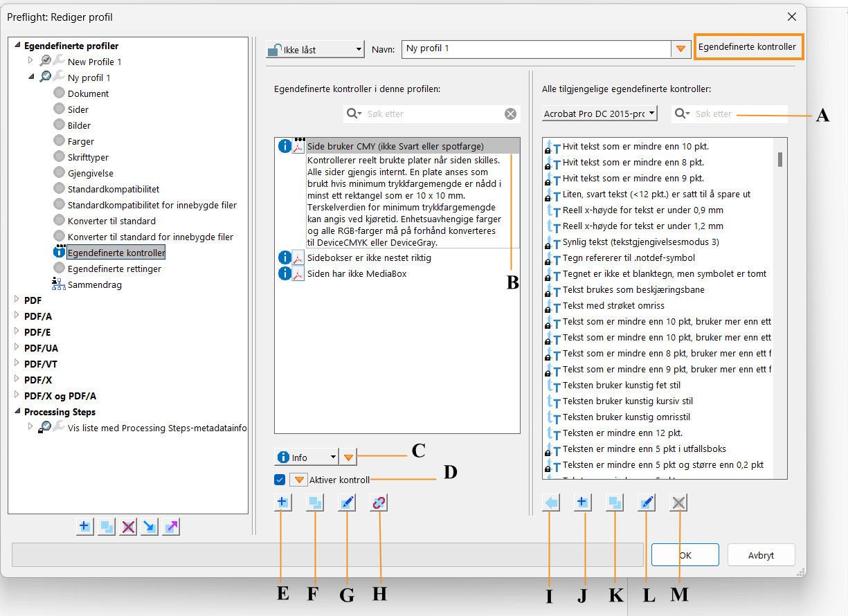Clear search field in profile checks pane
Screen dimensions: 848x616
[x=510, y=114]
